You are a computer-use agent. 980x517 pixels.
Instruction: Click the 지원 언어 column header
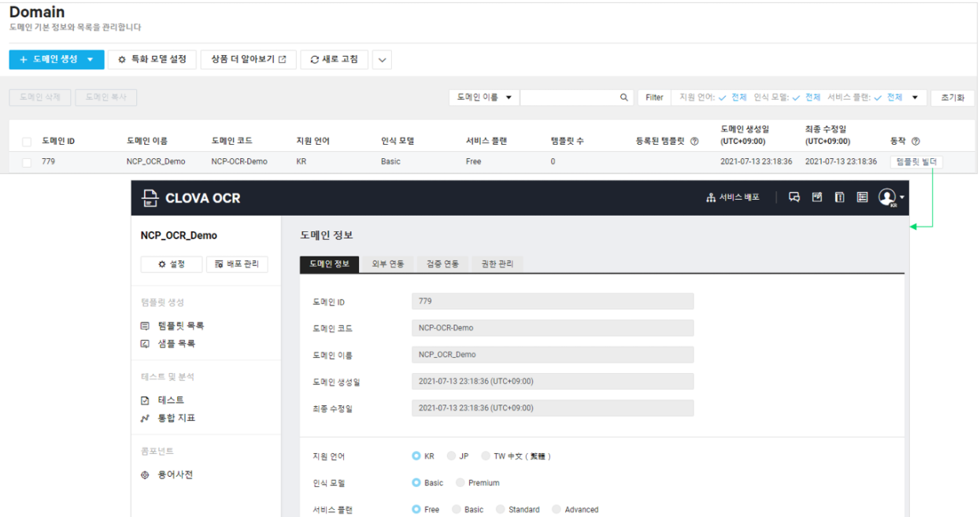pos(312,142)
